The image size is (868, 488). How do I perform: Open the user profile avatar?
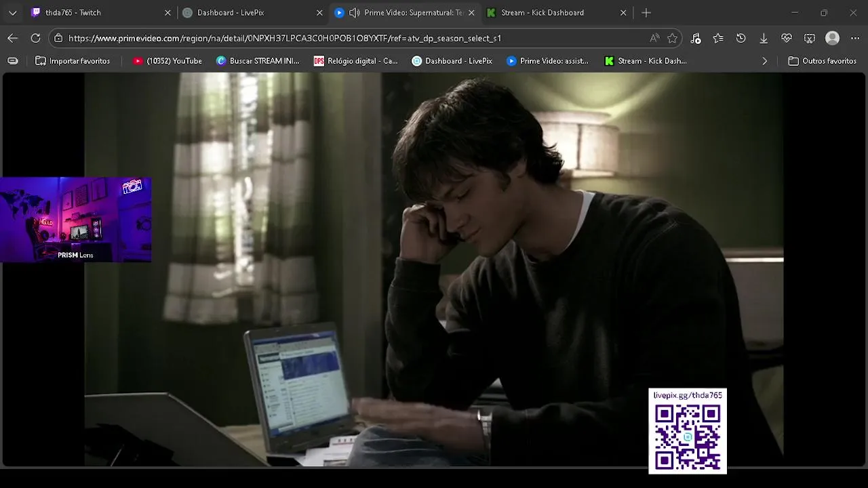(833, 38)
